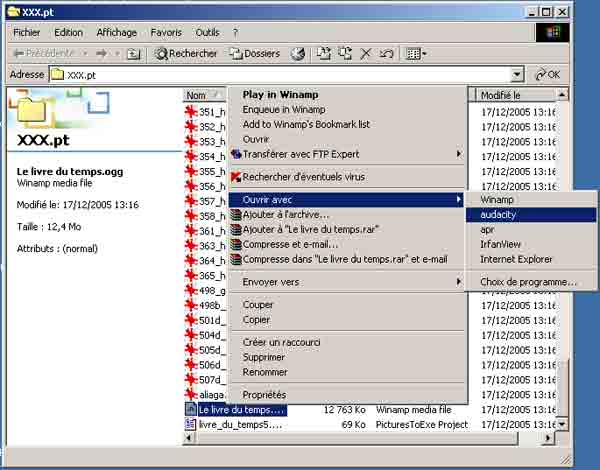Toggle the Dossiers folders pane

point(255,54)
